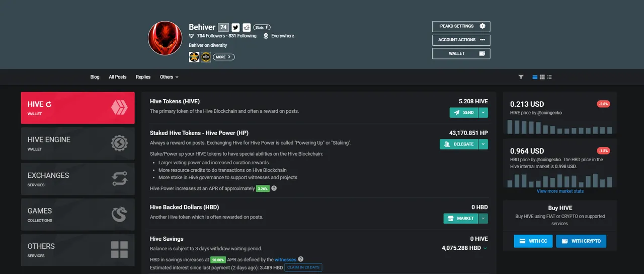Image resolution: width=644 pixels, height=274 pixels.
Task: Click CLAIM IN 28 DAYS button
Action: pyautogui.click(x=303, y=267)
